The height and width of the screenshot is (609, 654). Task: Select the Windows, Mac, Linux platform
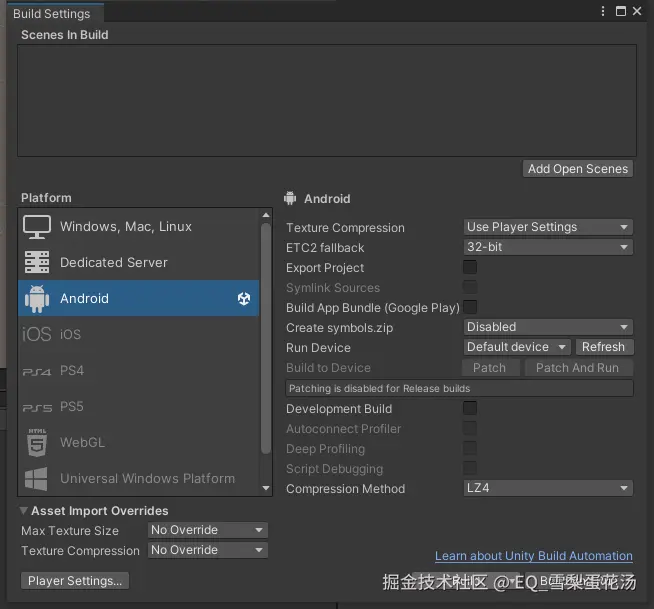[x=138, y=226]
